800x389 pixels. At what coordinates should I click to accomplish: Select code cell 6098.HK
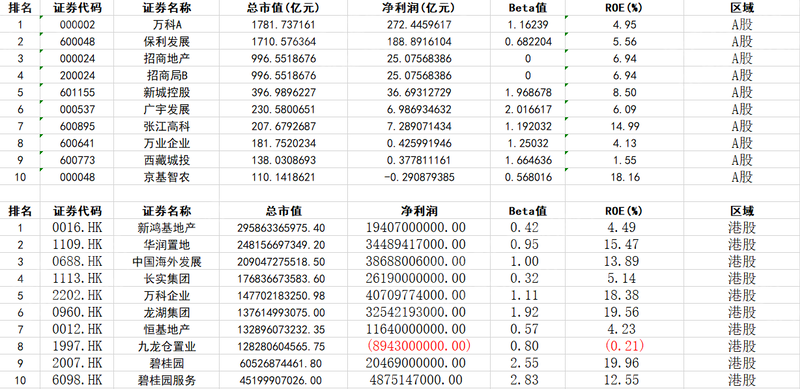tap(77, 380)
